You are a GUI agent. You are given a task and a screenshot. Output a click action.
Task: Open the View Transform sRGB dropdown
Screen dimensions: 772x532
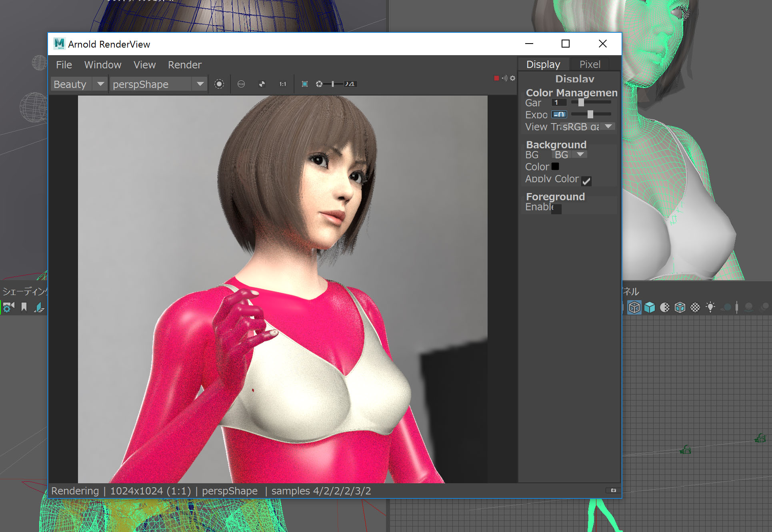coord(587,127)
